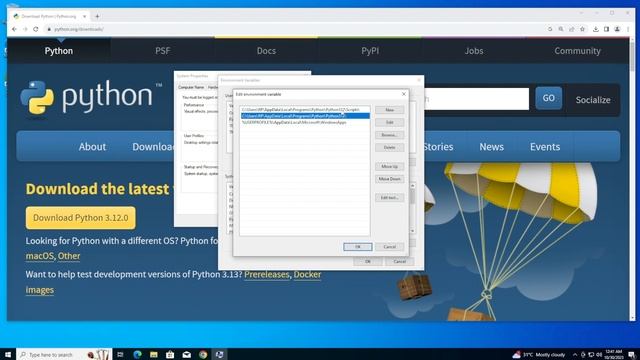Launch Microsoft Edge from the taskbar
The image size is (640, 360).
137,354
